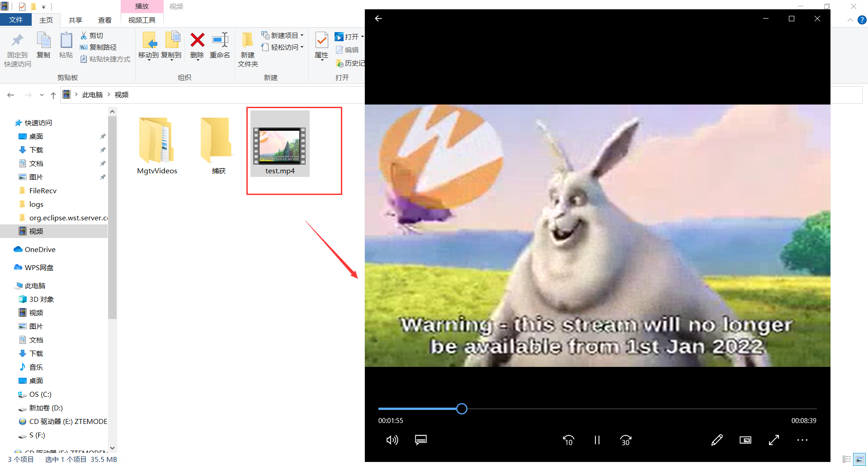868x466 pixels.
Task: Open file Properties from ribbon
Action: (x=321, y=46)
